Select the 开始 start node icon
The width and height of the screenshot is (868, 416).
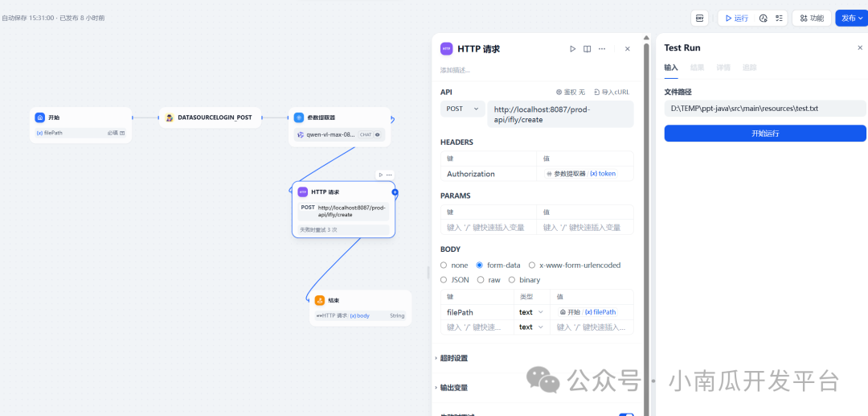tap(40, 117)
